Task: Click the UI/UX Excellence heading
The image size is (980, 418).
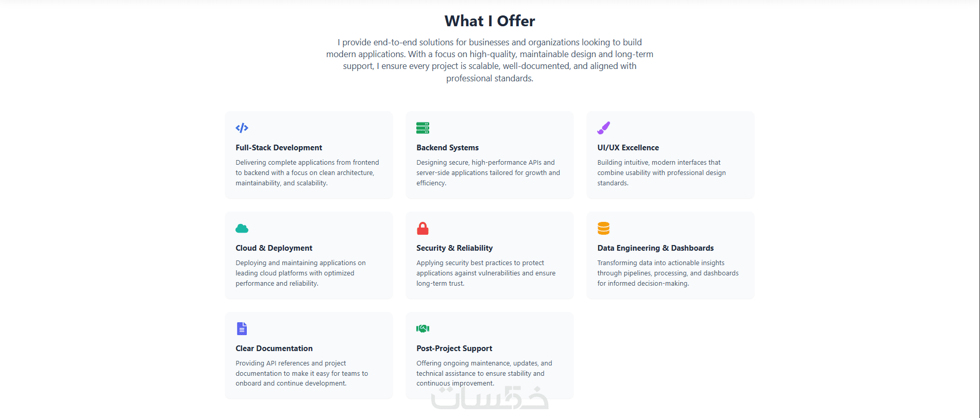Action: click(628, 148)
